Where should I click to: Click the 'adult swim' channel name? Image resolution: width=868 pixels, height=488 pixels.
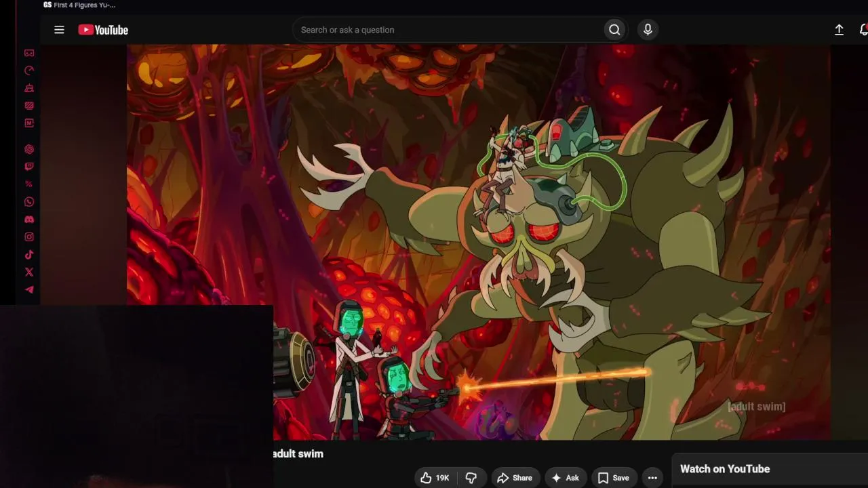[x=298, y=454]
